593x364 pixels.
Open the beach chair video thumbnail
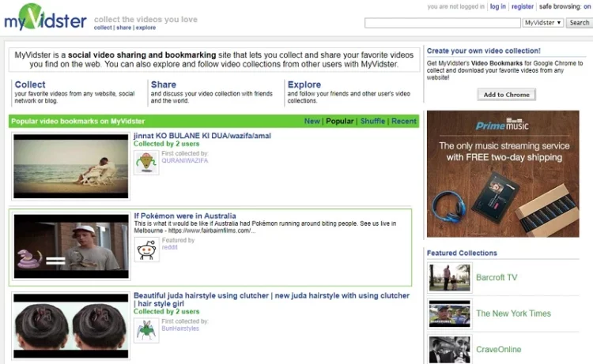70,166
